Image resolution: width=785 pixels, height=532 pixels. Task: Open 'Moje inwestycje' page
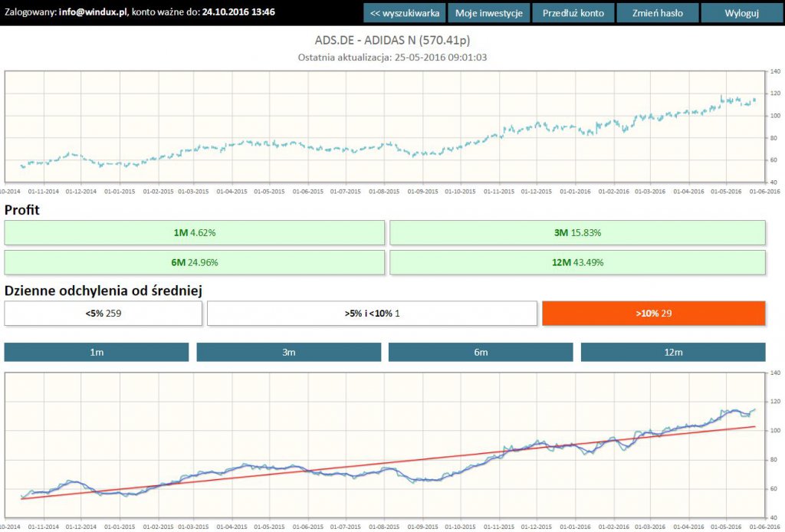tap(488, 13)
